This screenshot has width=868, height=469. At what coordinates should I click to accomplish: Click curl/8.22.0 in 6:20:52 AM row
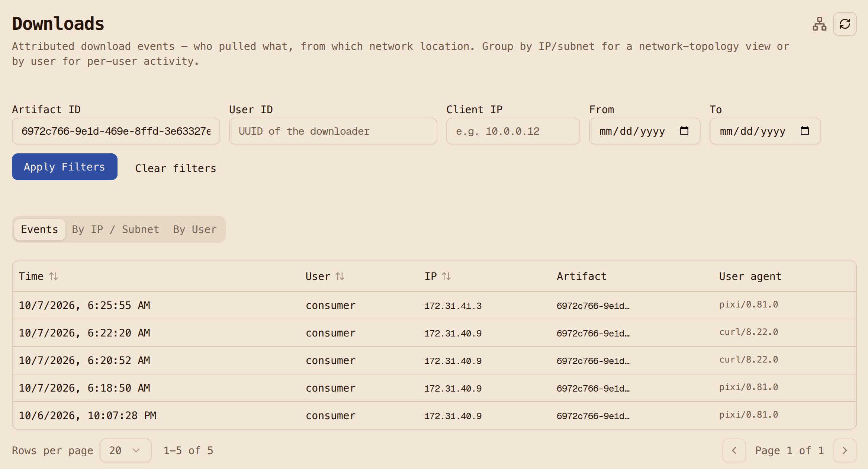pyautogui.click(x=749, y=360)
